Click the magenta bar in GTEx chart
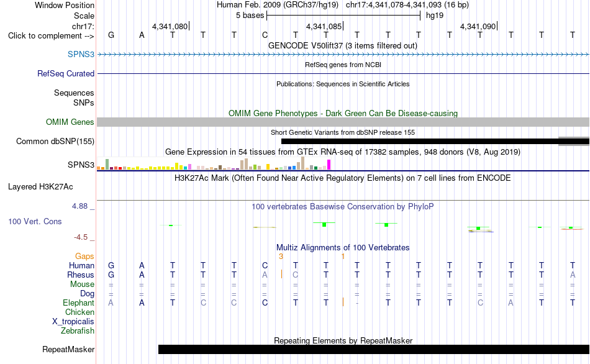The height and width of the screenshot is (364, 590). click(329, 165)
